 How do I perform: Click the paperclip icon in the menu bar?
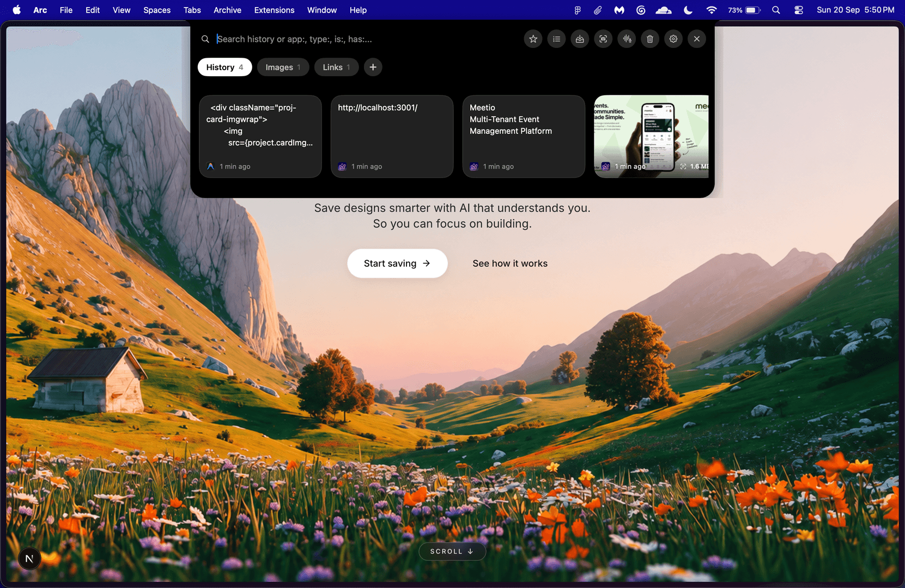(598, 10)
